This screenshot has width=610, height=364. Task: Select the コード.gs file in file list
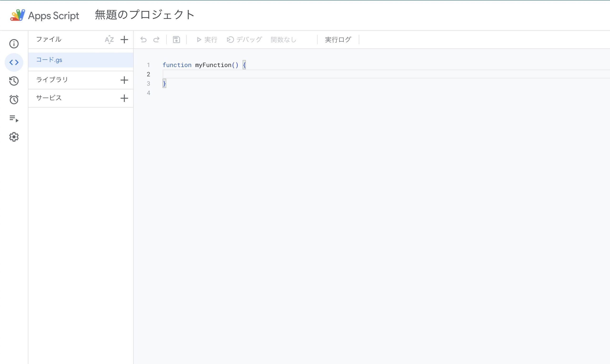click(x=81, y=60)
